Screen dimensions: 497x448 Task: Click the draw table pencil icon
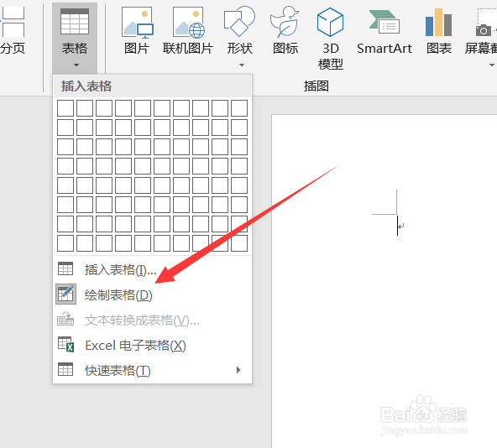pyautogui.click(x=66, y=294)
